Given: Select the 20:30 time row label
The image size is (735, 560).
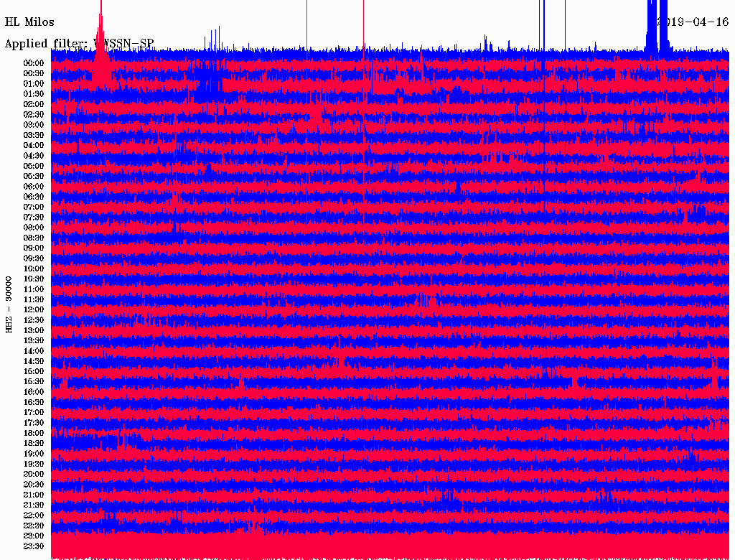Looking at the screenshot, I should pos(34,485).
